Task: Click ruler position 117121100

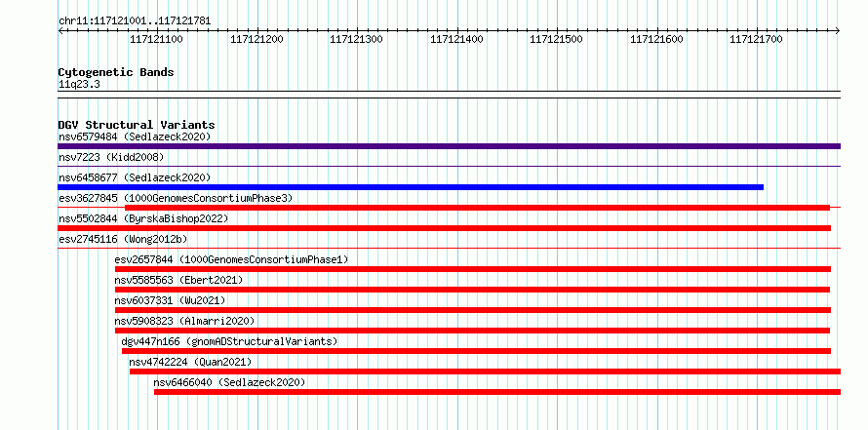Action: [156, 39]
